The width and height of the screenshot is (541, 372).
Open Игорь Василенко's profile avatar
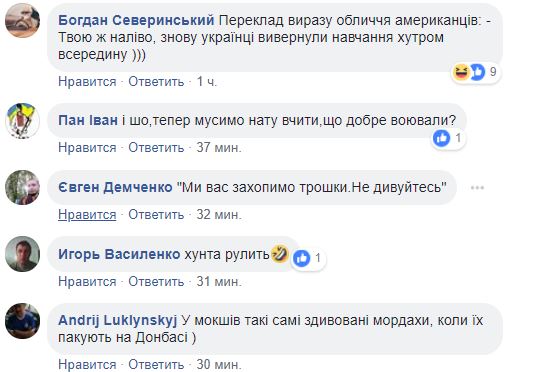click(x=22, y=254)
